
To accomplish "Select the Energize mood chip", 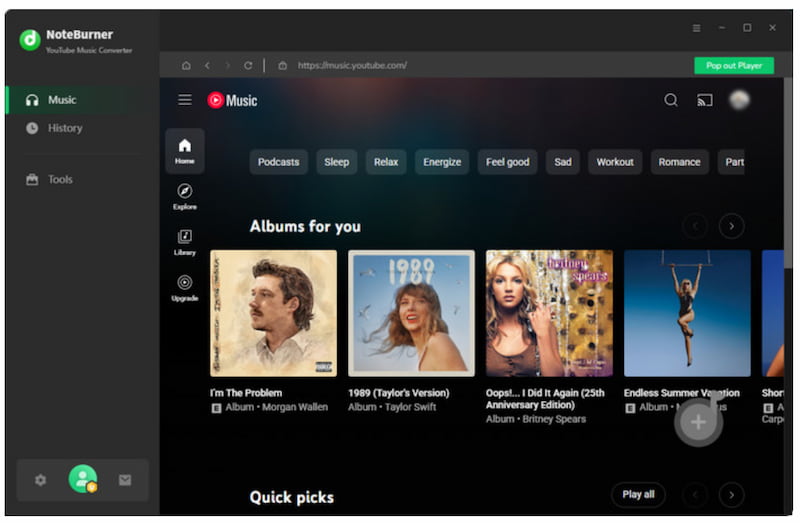I will 442,162.
